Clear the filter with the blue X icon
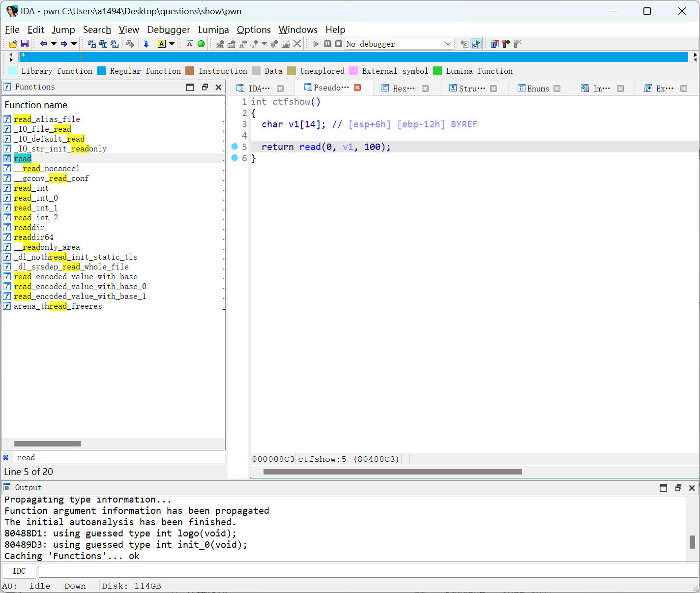Viewport: 700px width, 593px height. (6, 458)
